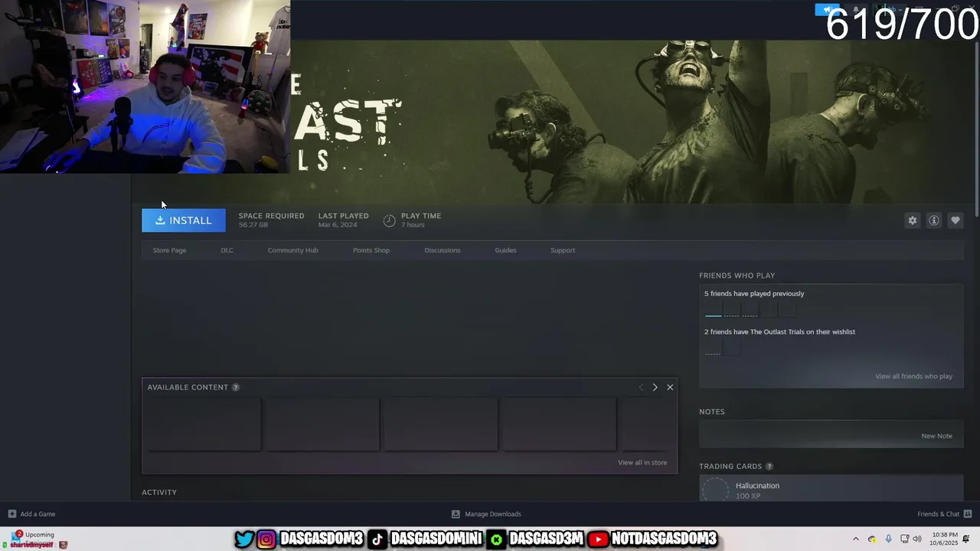Click the '100 XP' text under Hallucination
The image size is (980, 551).
coord(748,496)
